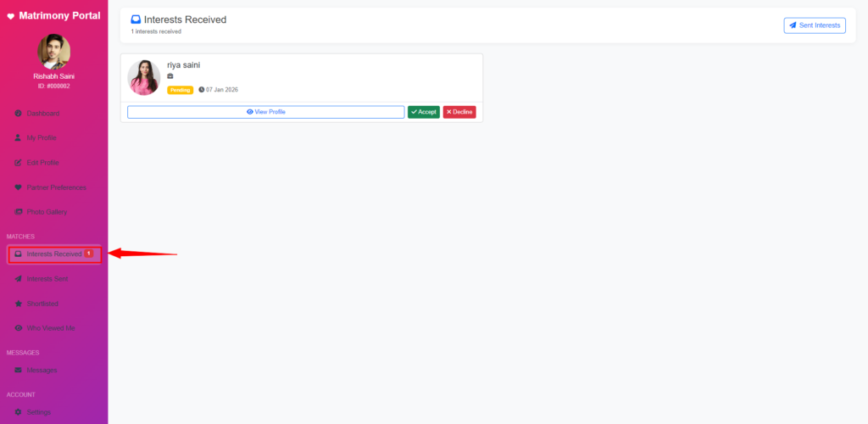Click the Settings gear icon

coord(18,412)
